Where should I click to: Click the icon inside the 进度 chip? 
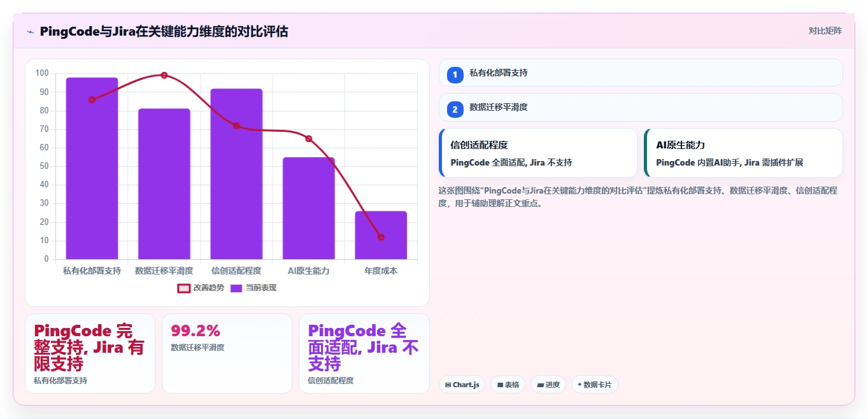point(540,385)
